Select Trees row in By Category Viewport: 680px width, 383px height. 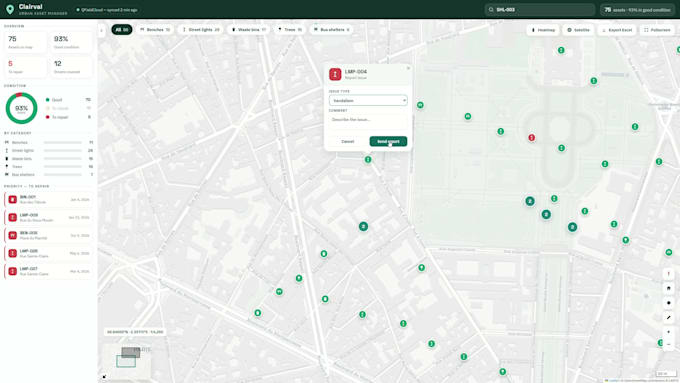[x=49, y=167]
